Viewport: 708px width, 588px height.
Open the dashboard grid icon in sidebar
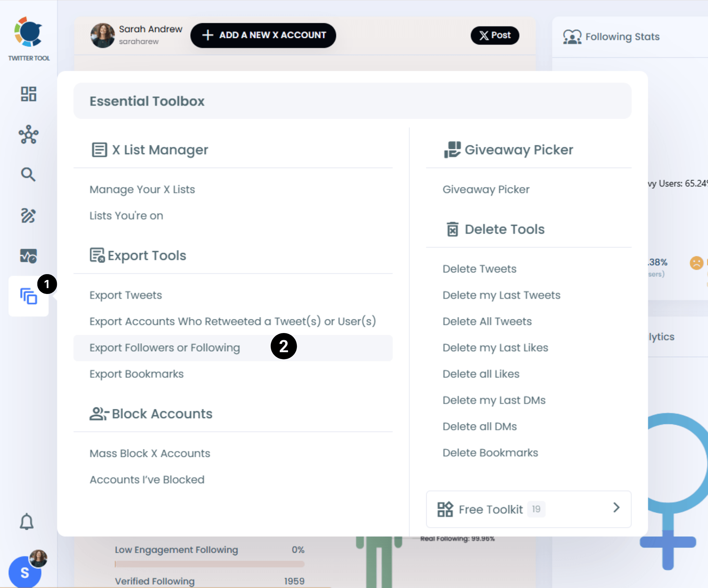(28, 94)
